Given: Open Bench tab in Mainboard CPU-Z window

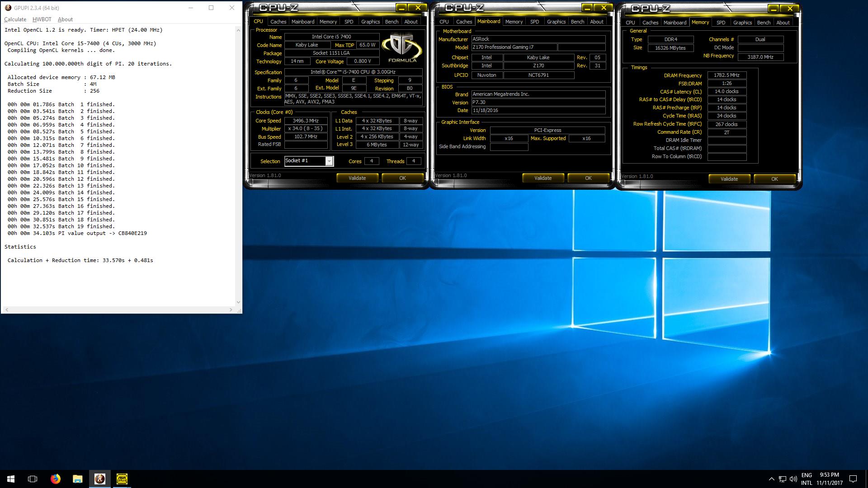Looking at the screenshot, I should click(578, 22).
